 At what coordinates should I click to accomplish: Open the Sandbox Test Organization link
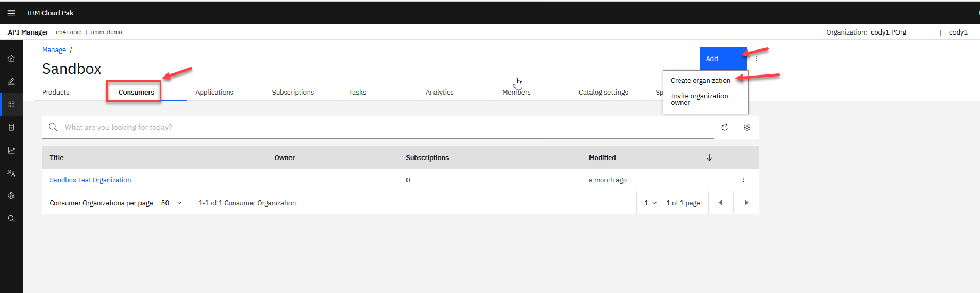[x=90, y=180]
